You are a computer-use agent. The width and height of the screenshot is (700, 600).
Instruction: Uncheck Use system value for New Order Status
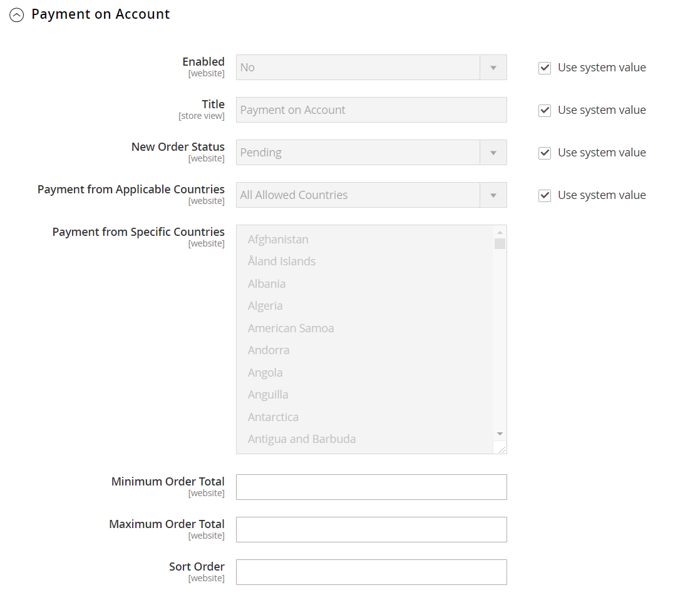coord(545,152)
